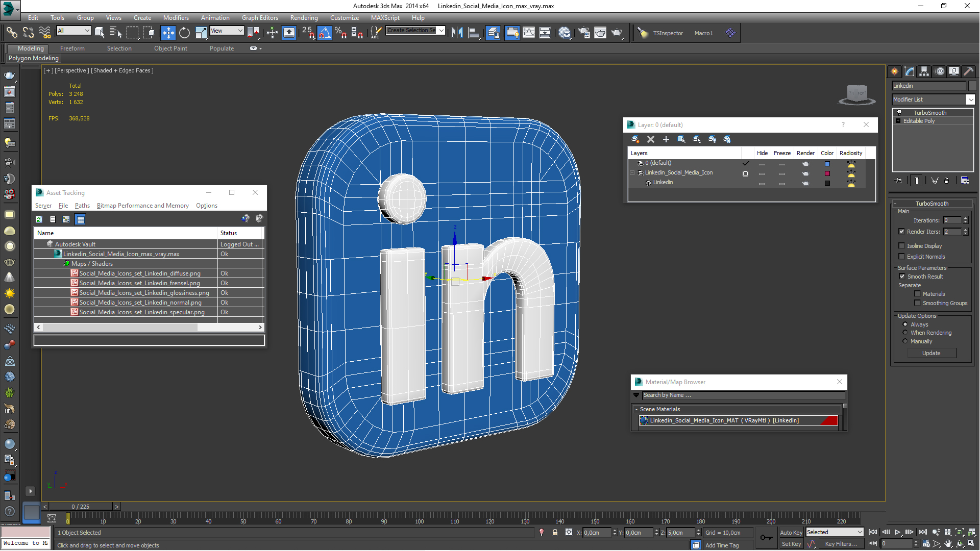Open the Utilities hammer panel tab
The height and width of the screenshot is (551, 980).
tap(969, 71)
